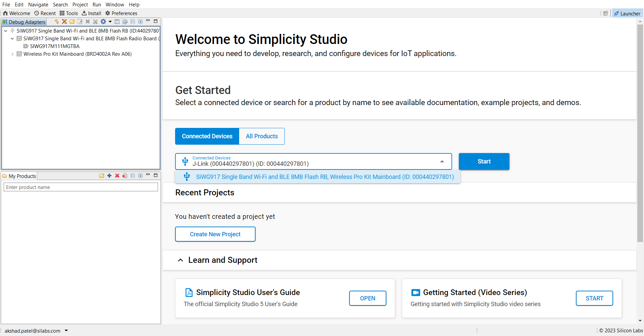Open the Recent toolbar item
The height and width of the screenshot is (336, 644).
[x=45, y=13]
